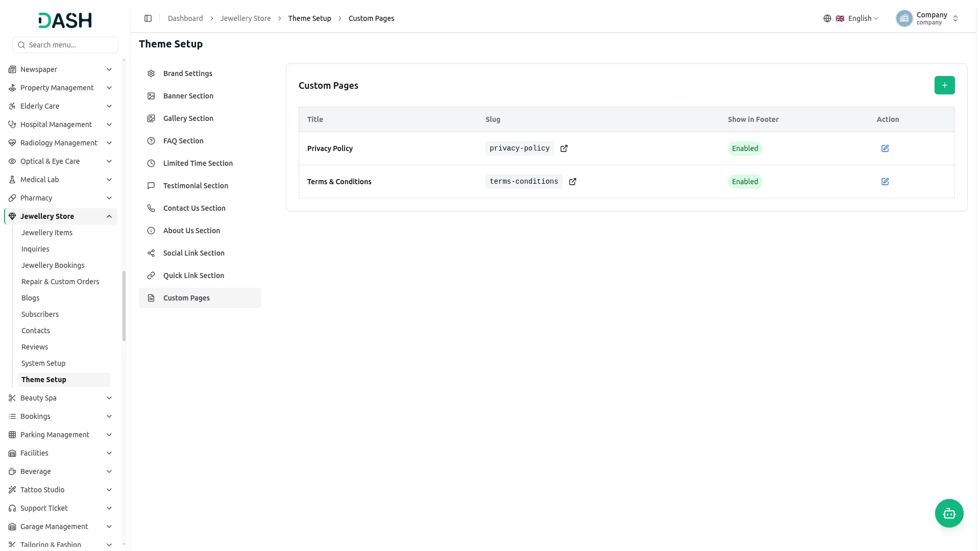Open the chatbot assistant floating button
Viewport: 980px width, 551px height.
point(949,513)
